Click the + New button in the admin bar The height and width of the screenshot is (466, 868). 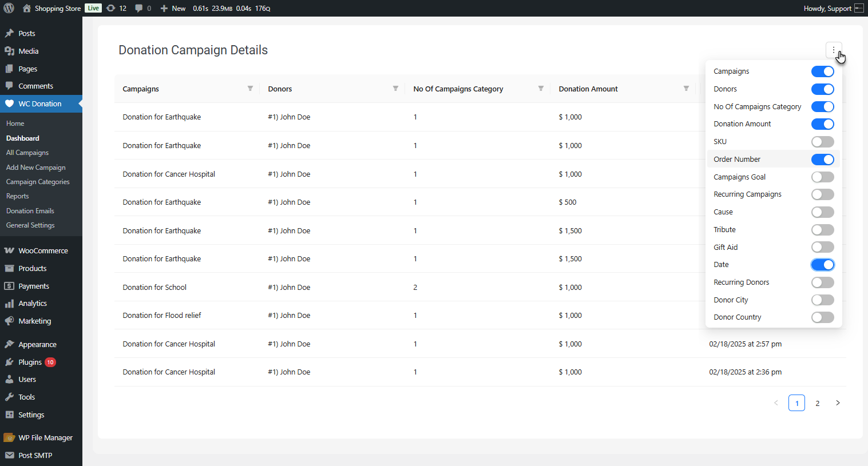coord(172,8)
